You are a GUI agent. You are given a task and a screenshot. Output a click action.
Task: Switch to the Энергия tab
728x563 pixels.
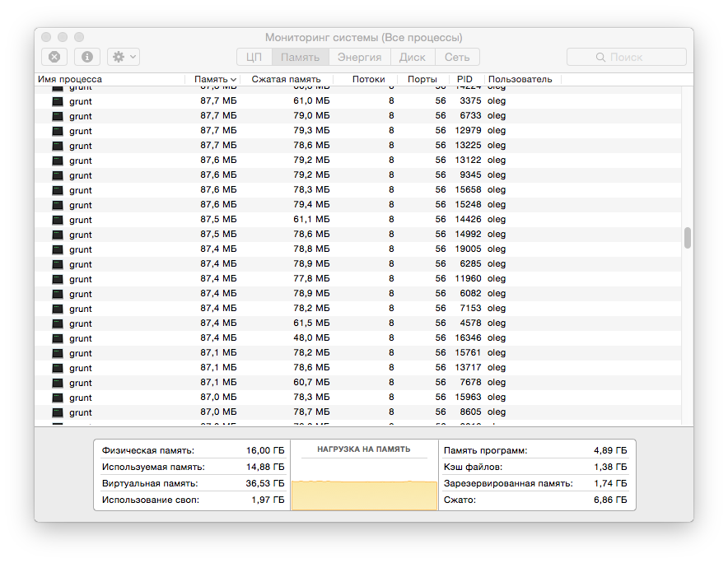pos(359,57)
